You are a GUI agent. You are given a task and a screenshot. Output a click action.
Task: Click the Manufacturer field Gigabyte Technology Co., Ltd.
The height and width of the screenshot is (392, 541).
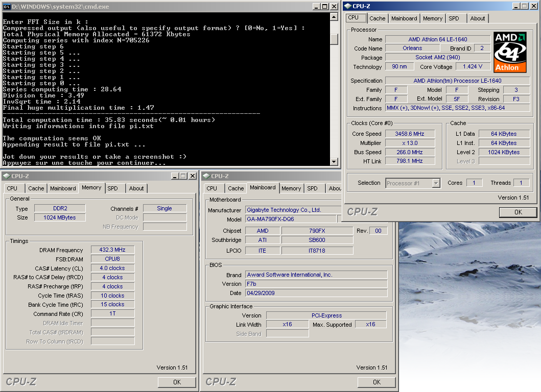(x=293, y=210)
